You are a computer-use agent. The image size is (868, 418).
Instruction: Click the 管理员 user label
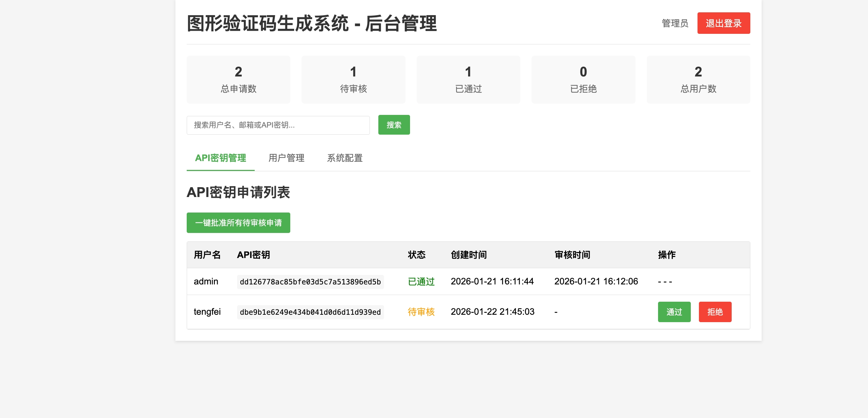click(675, 23)
